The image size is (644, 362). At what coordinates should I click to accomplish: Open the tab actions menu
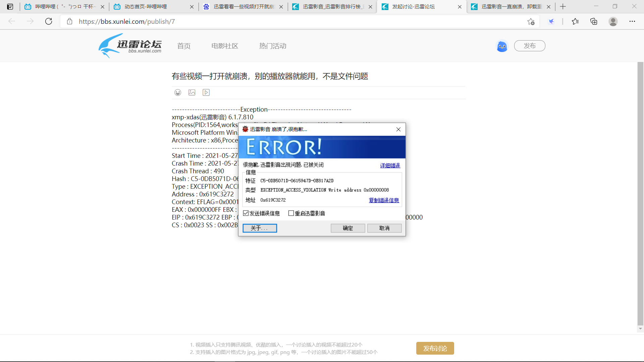coord(10,6)
